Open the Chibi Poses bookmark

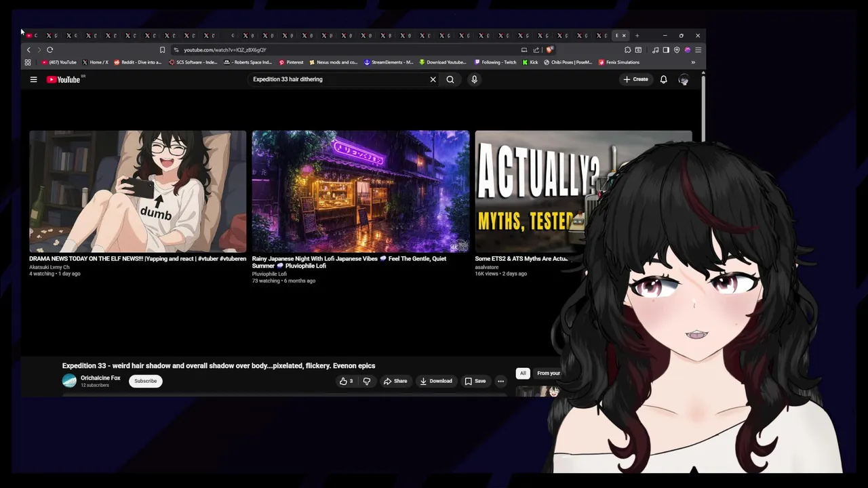pyautogui.click(x=568, y=62)
